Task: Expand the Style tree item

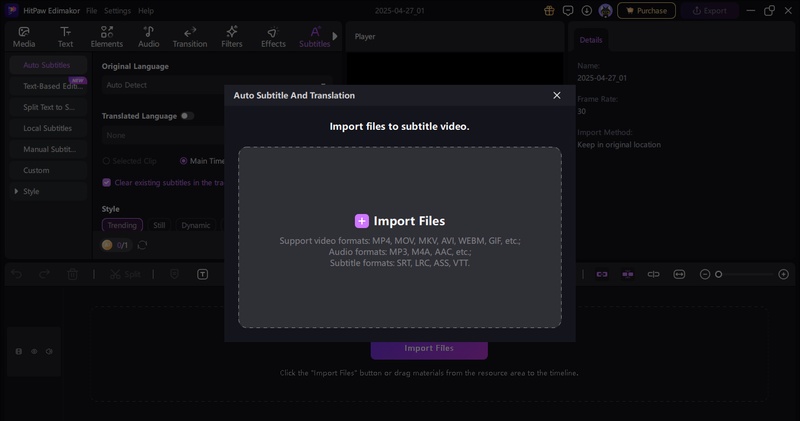Action: 16,191
